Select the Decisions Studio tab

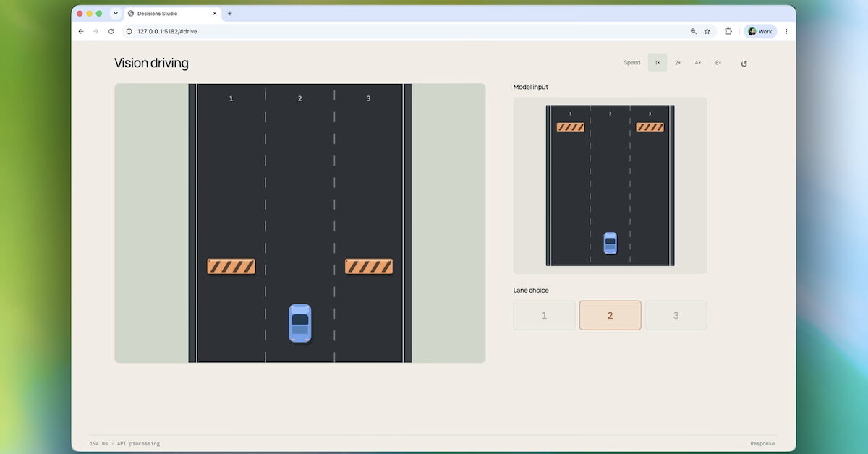(172, 13)
